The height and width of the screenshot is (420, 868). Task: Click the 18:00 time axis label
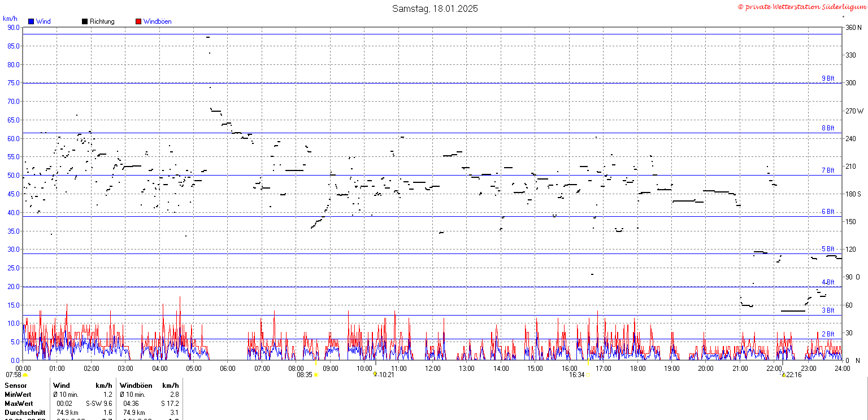point(638,369)
